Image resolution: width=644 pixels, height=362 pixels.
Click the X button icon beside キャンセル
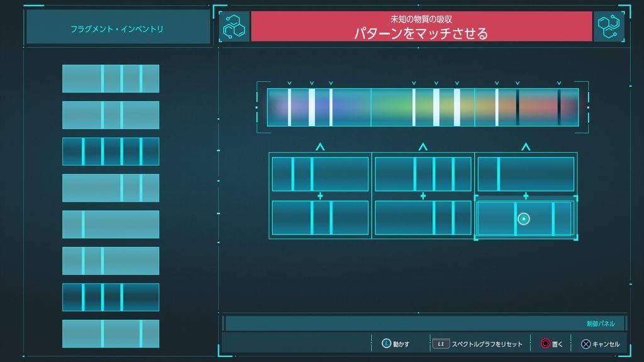(586, 344)
